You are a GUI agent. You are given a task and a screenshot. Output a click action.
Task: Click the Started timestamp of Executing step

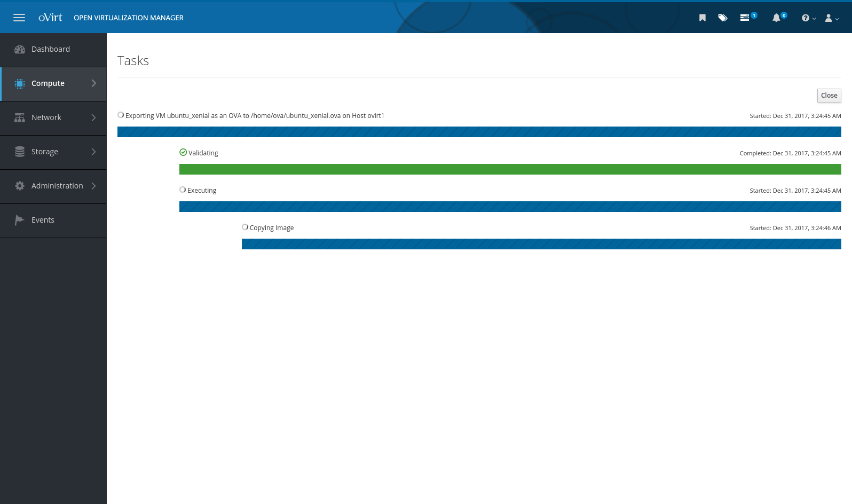tap(795, 191)
